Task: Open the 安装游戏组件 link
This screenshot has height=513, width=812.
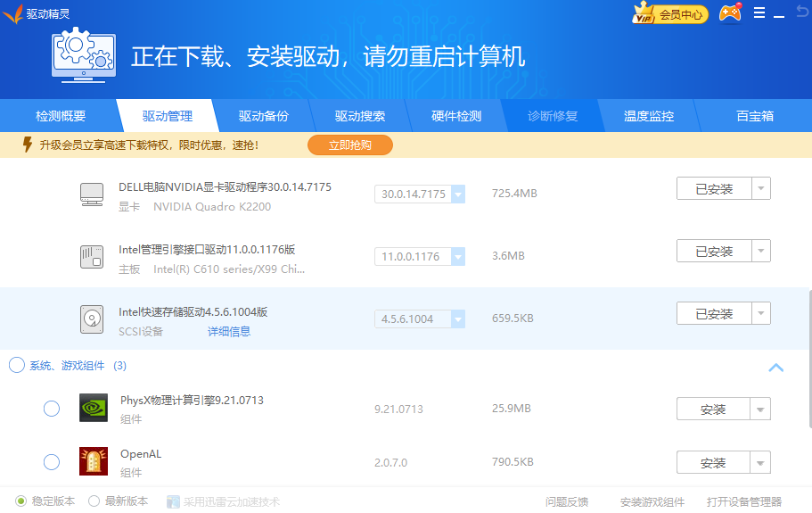Action: click(652, 501)
